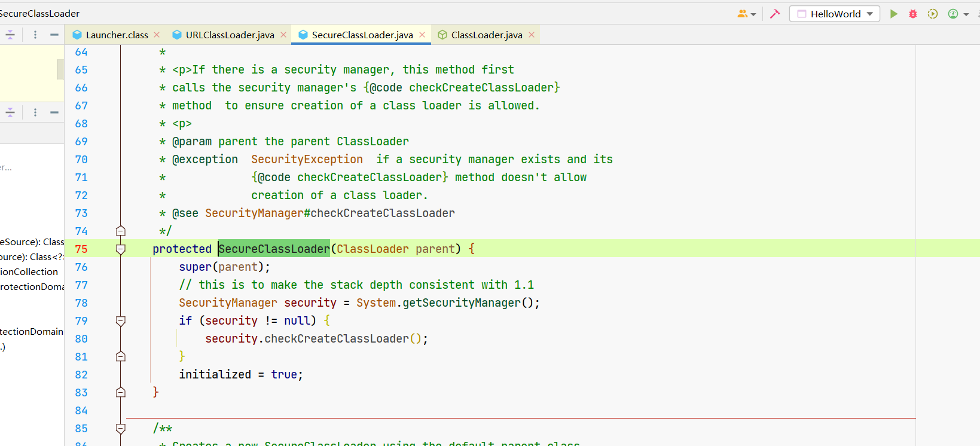
Task: Open the Code With Me people icon
Action: pyautogui.click(x=743, y=14)
